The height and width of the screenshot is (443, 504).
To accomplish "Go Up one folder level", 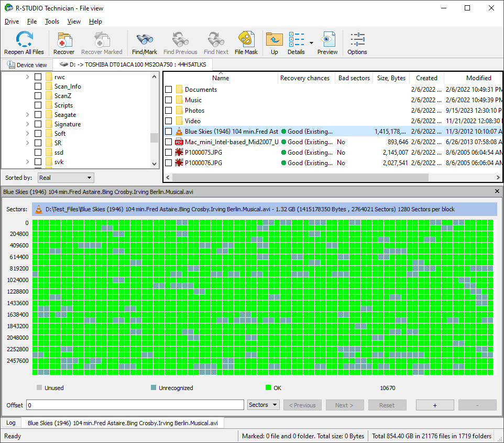I will (275, 39).
